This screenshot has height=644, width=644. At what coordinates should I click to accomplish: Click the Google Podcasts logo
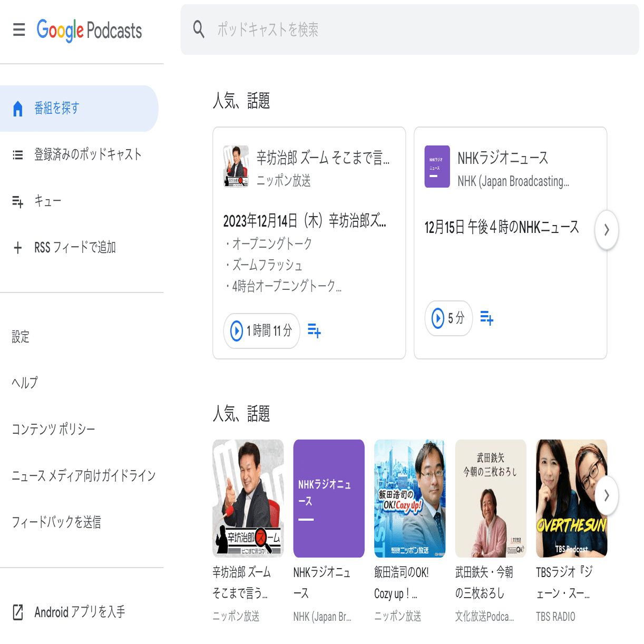(89, 30)
